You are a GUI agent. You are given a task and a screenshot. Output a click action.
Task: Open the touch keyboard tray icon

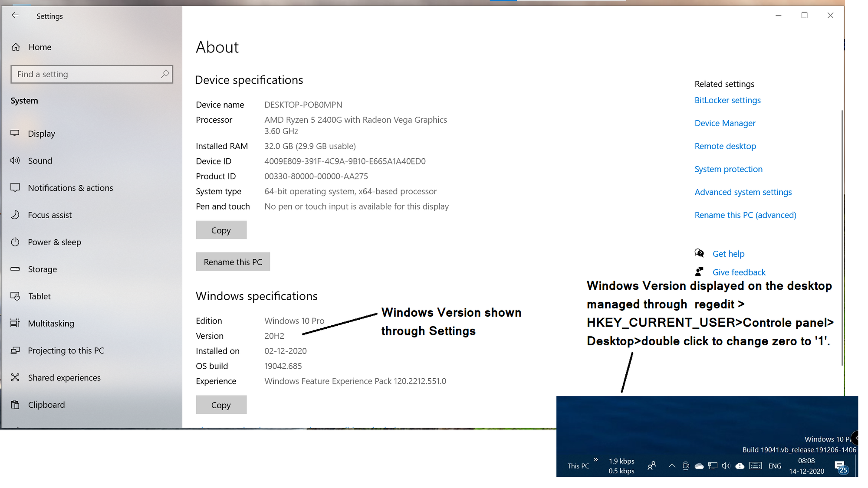pyautogui.click(x=756, y=466)
